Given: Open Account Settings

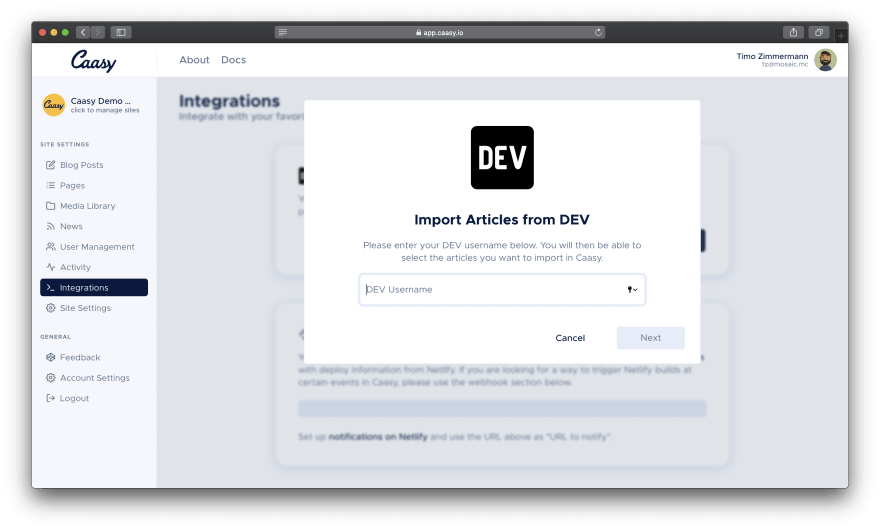Looking at the screenshot, I should pyautogui.click(x=94, y=378).
